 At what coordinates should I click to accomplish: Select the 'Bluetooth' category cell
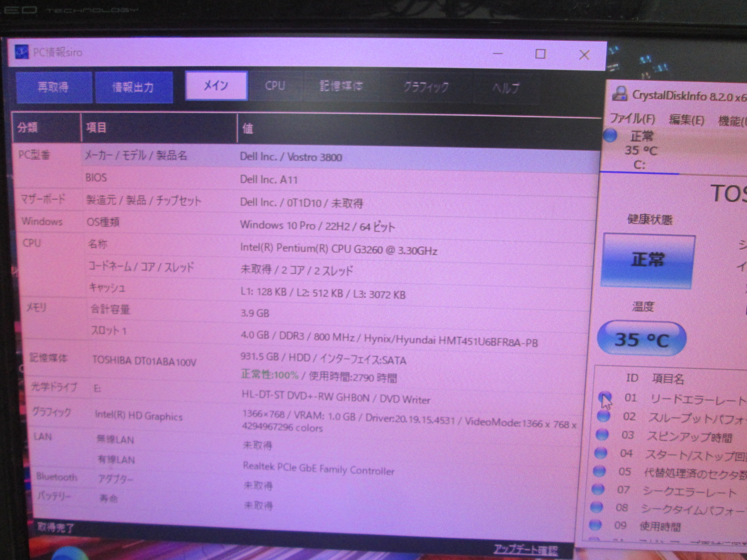coord(56,476)
